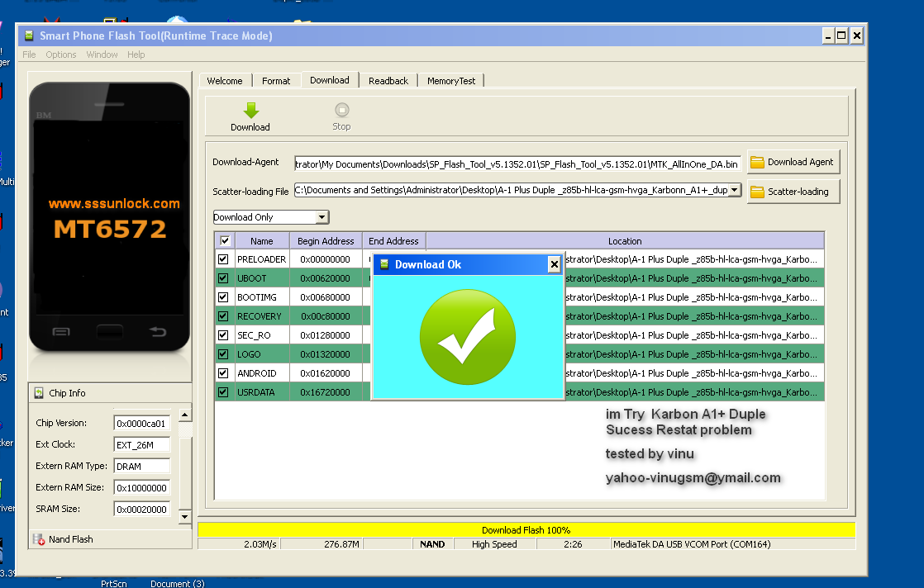Image resolution: width=924 pixels, height=588 pixels.
Task: Select the Download tab
Action: pos(330,80)
